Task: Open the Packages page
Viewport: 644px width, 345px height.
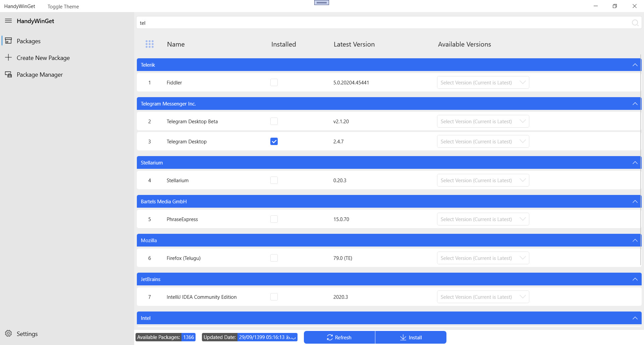Action: point(67,41)
